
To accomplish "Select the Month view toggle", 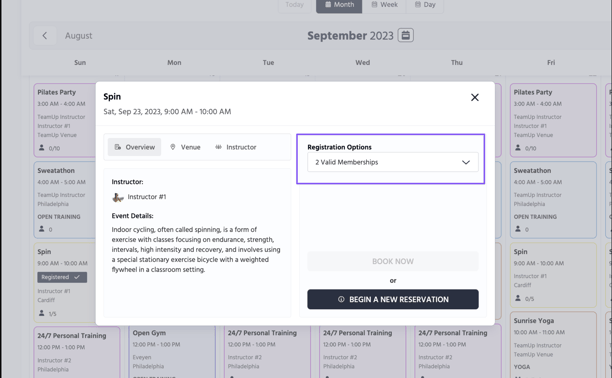I will (339, 5).
